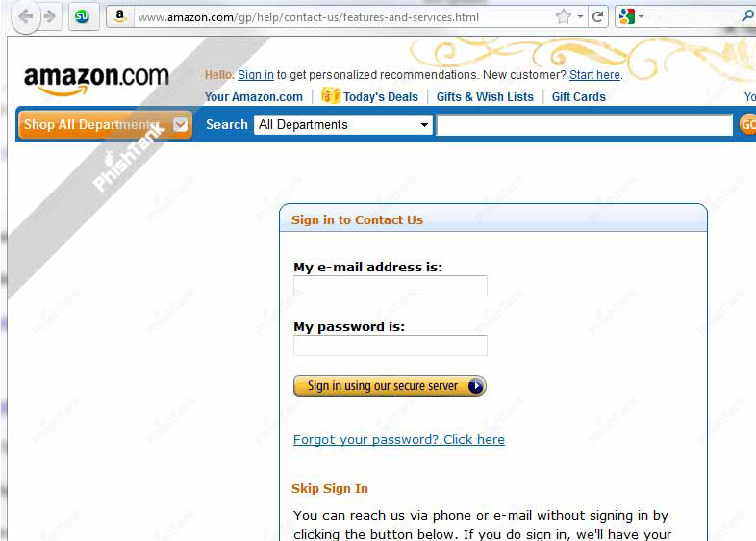Click the browser forward arrow button
This screenshot has height=541, width=756.
point(50,17)
